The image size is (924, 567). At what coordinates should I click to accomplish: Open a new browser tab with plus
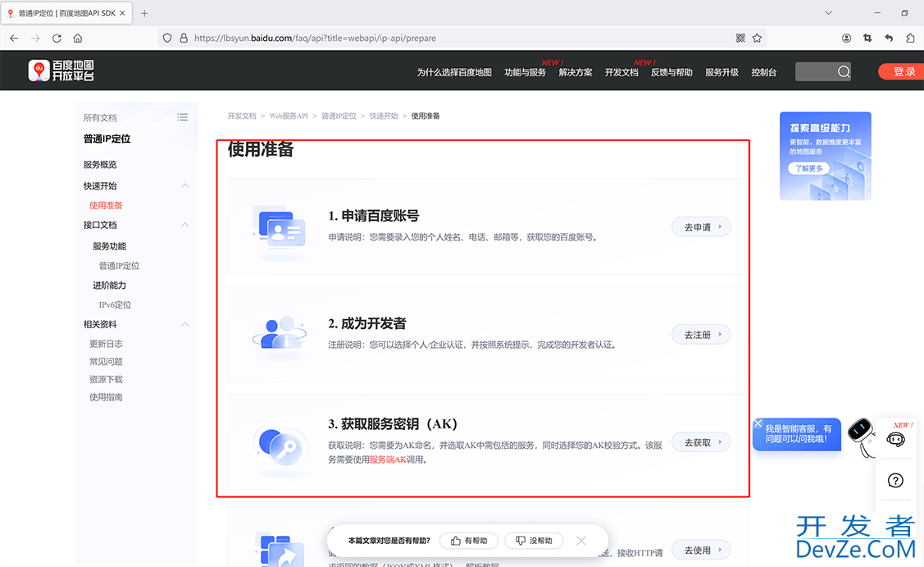coord(144,13)
